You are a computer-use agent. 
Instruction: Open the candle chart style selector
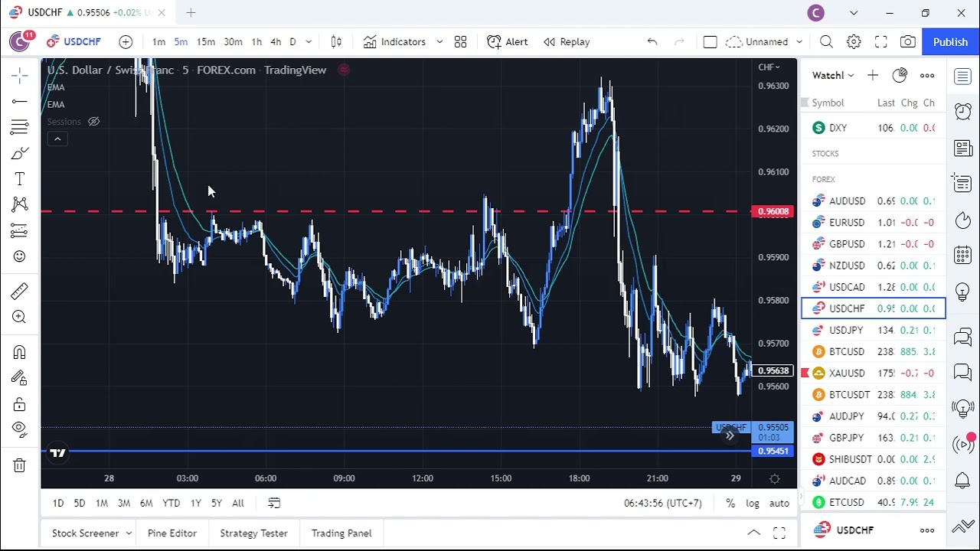[336, 42]
